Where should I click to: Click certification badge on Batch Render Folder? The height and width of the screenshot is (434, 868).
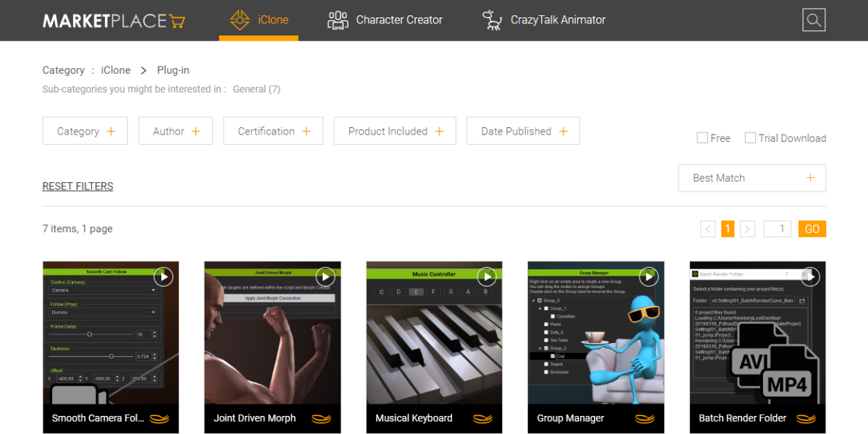pos(806,419)
